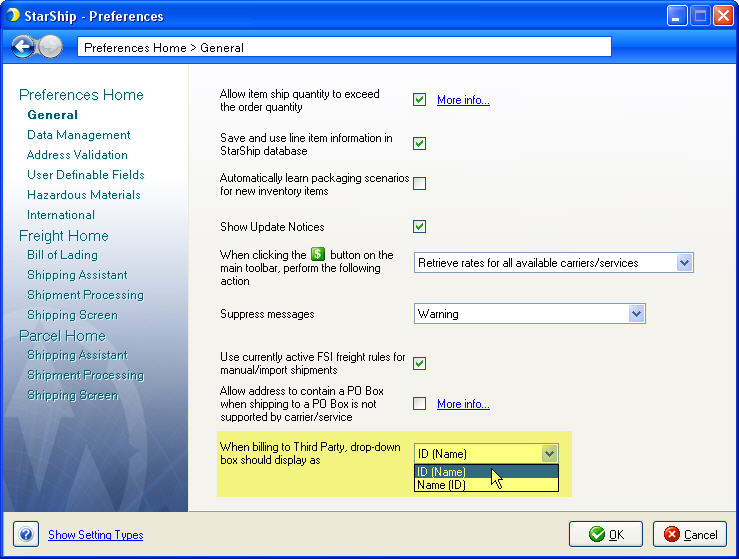Uncheck Use currently active FSI freight rules
The width and height of the screenshot is (739, 559).
[419, 363]
